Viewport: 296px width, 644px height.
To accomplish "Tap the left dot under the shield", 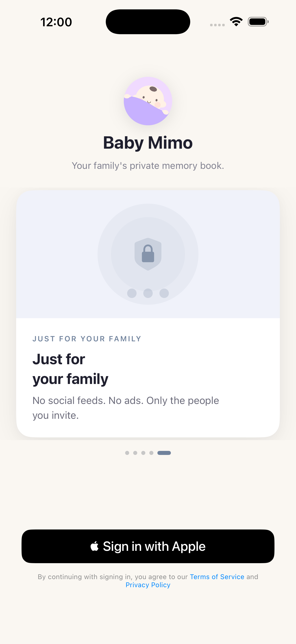I will tap(132, 293).
